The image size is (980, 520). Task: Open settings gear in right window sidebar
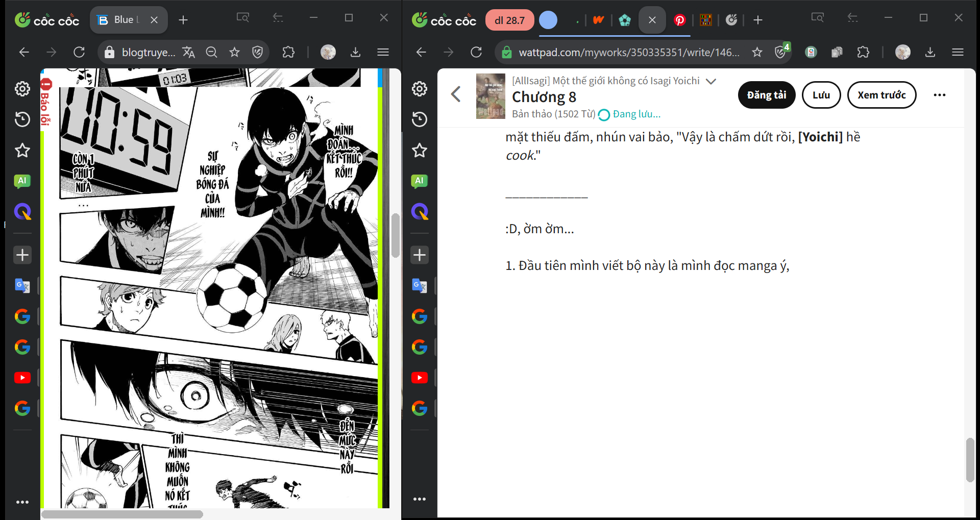click(420, 89)
